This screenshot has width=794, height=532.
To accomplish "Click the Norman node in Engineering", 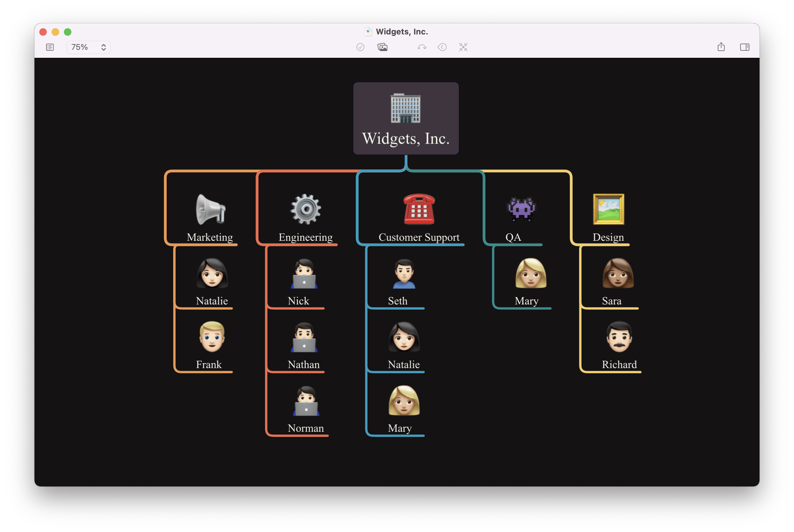I will click(306, 410).
